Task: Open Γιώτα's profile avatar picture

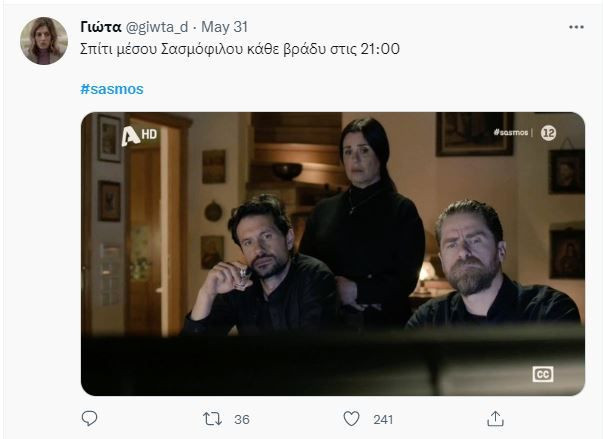Action: [x=44, y=41]
